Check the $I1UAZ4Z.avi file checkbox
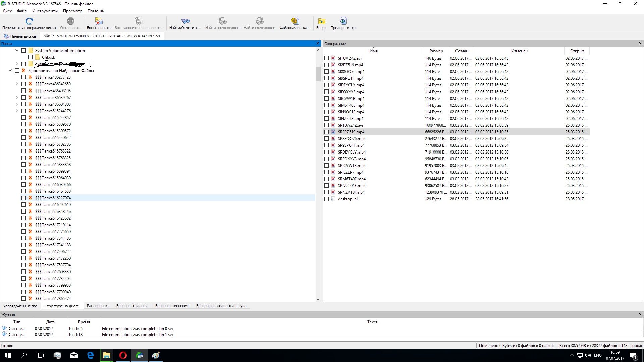644x362 pixels. [326, 58]
